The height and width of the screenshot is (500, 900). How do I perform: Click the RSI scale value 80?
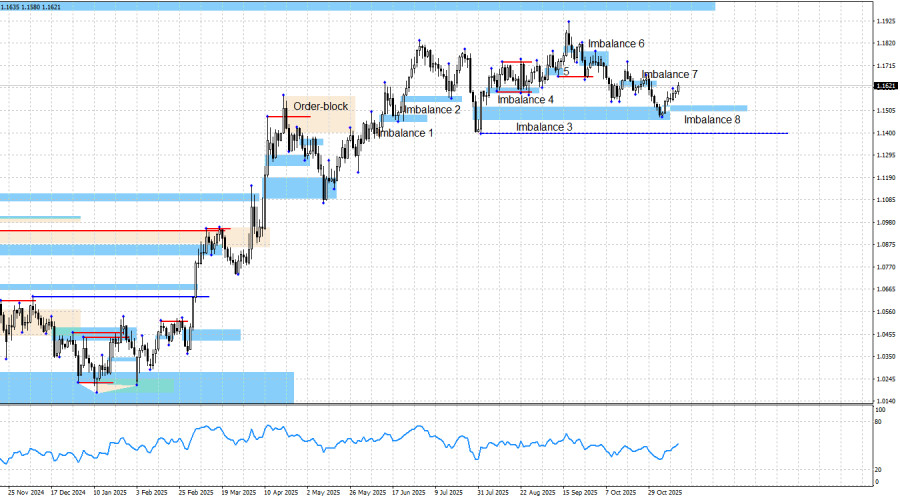878,422
